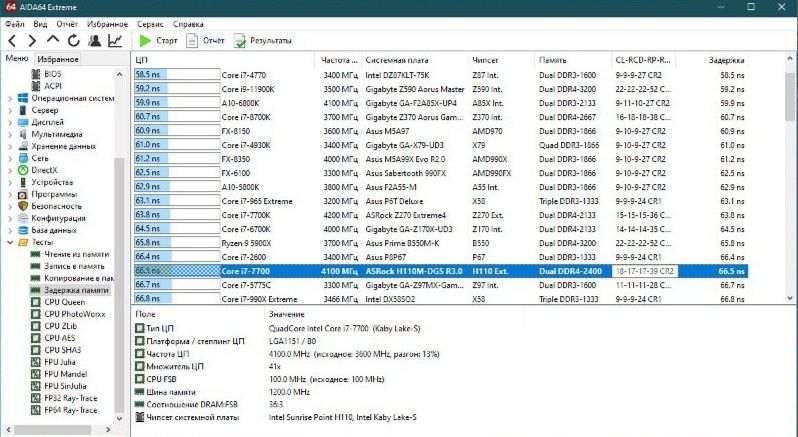
Task: Click the Безопасность shield icon
Action: pyautogui.click(x=22, y=206)
